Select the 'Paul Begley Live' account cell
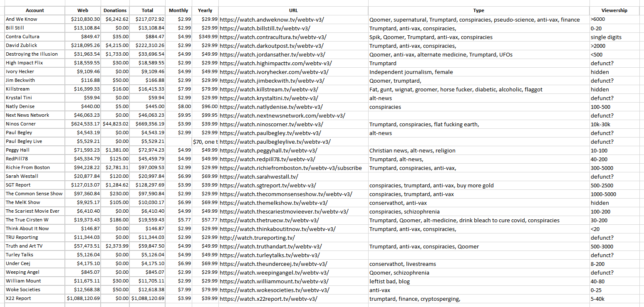The image size is (644, 307). 35,141
